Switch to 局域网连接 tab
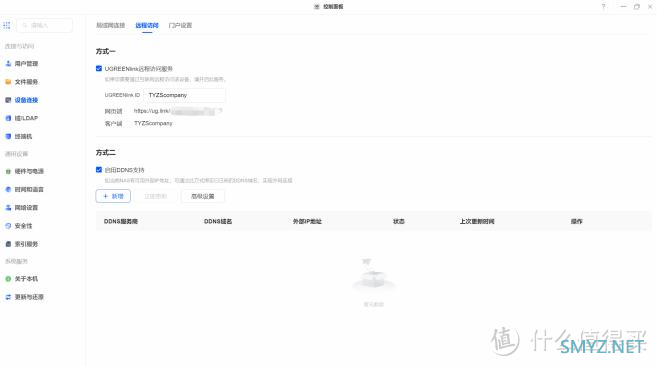657x366 pixels. (111, 26)
